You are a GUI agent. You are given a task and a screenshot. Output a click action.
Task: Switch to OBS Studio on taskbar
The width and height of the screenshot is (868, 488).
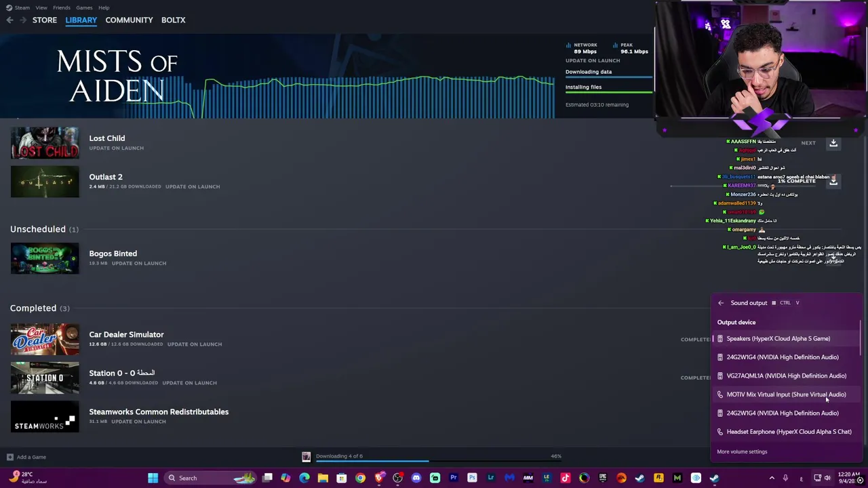pyautogui.click(x=397, y=478)
